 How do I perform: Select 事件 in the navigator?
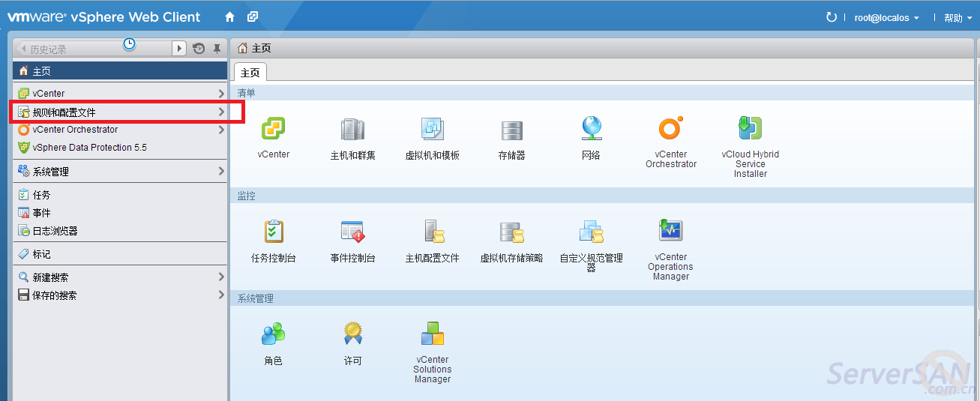[120, 213]
